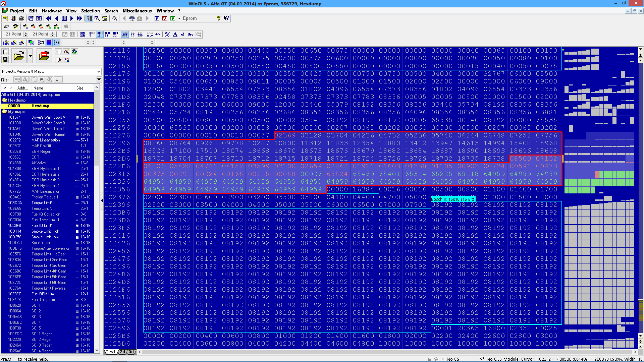The width and height of the screenshot is (644, 362).
Task: Toggle decimal 255 number format
Action: [125, 34]
